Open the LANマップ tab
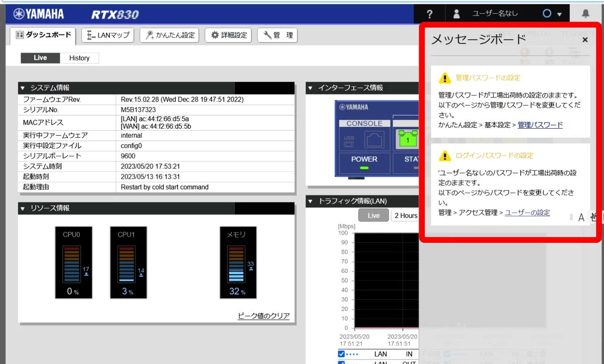Viewport: 604px width, 364px height. (108, 35)
